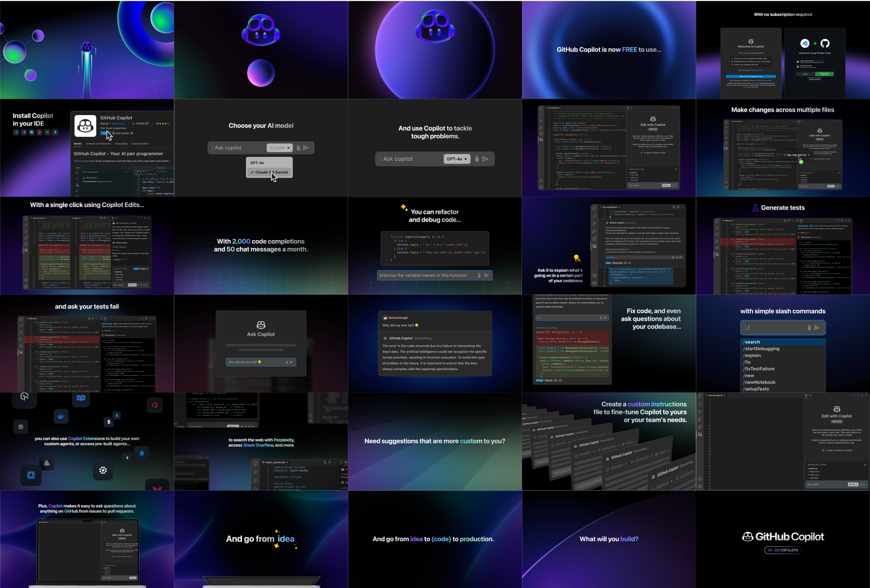Viewport: 870px width, 588px height.
Task: Select the checked Claude 3.5 Sonnet option
Action: (270, 172)
